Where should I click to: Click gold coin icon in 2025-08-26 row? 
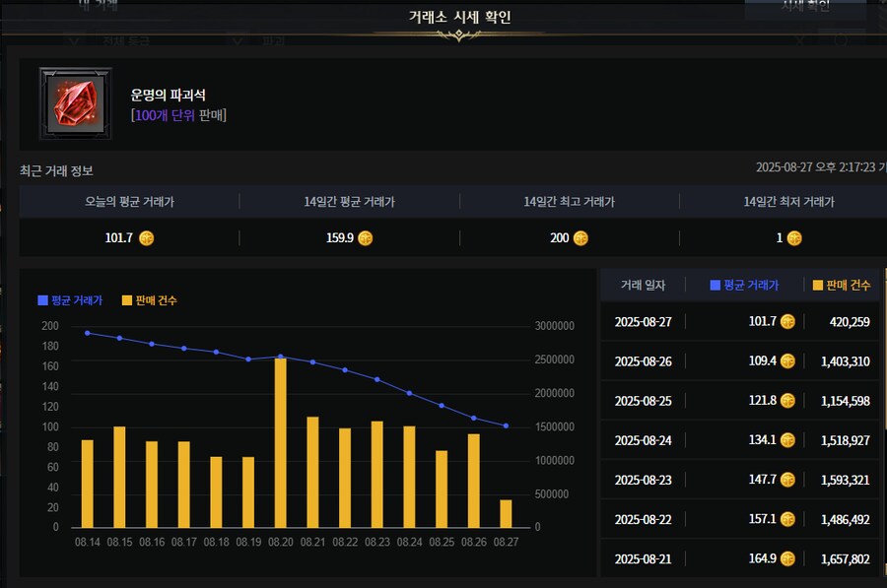point(787,361)
